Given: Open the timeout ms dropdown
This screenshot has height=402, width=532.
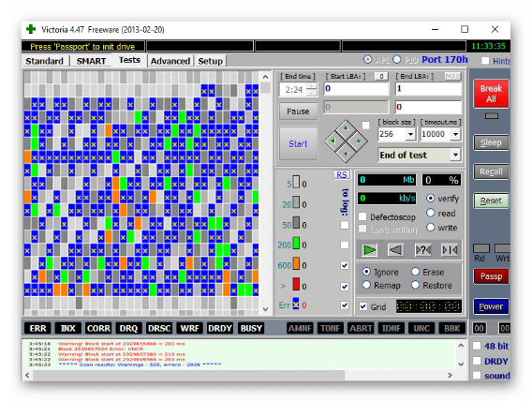Looking at the screenshot, I should coord(455,134).
